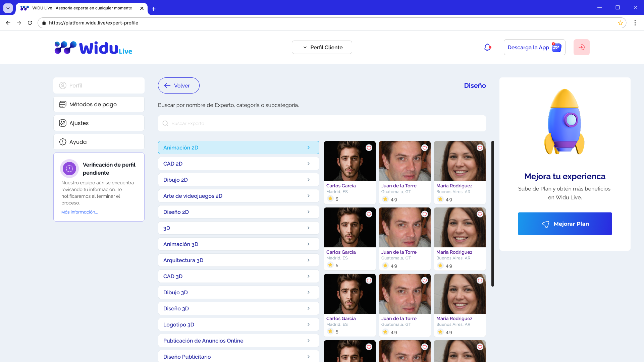Open the Perfil Cliente dropdown
The height and width of the screenshot is (362, 644).
click(322, 47)
